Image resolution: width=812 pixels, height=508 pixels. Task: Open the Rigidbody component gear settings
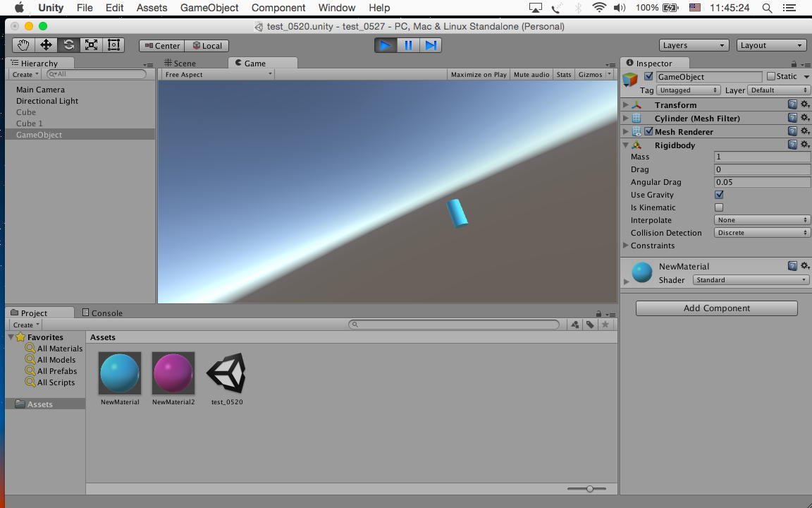click(805, 145)
